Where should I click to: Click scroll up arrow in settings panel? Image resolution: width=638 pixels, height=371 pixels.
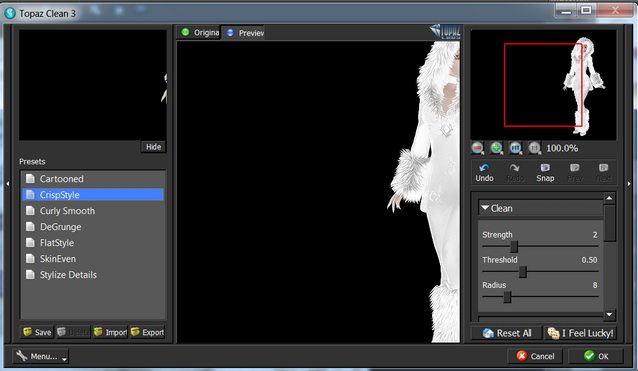tap(609, 198)
